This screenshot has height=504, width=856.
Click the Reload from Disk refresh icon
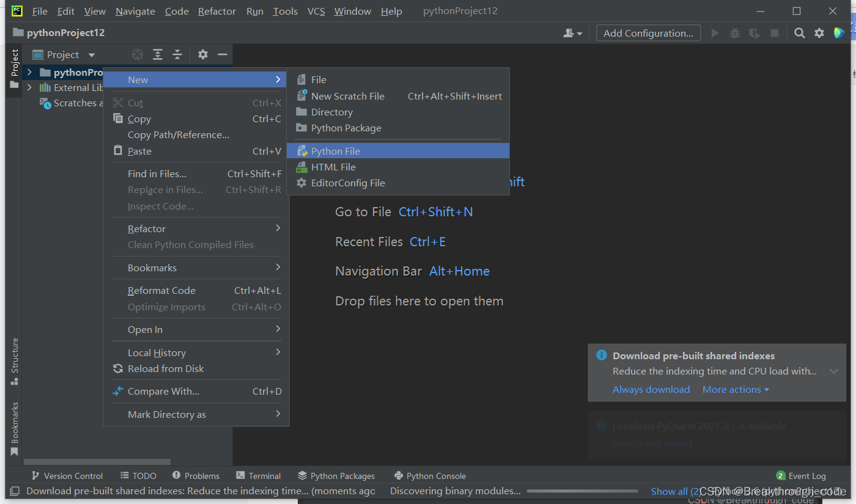click(x=118, y=368)
